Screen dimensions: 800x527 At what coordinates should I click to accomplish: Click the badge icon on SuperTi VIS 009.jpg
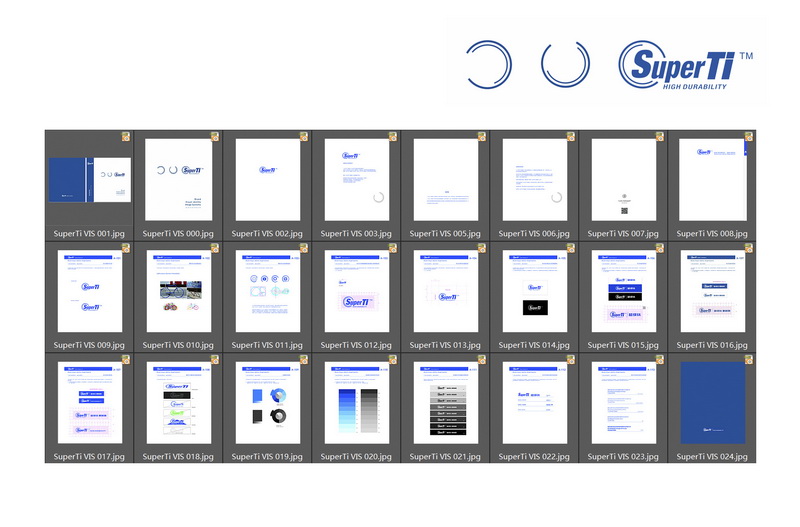pyautogui.click(x=126, y=248)
